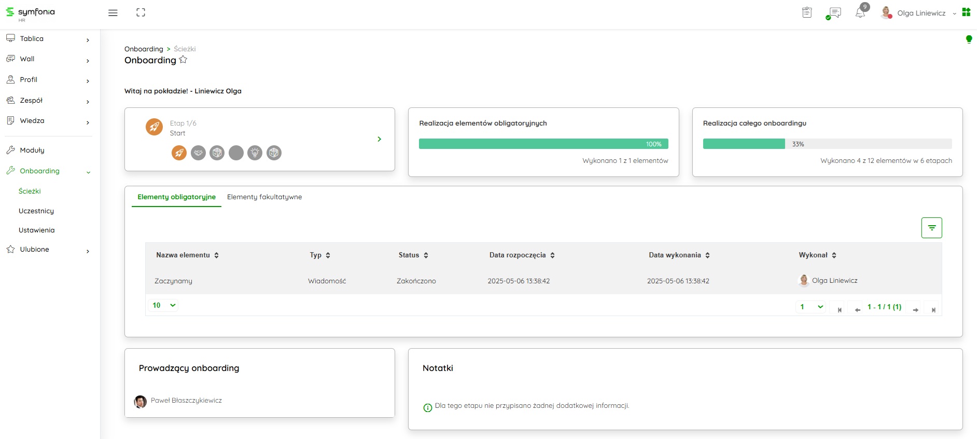980x439 pixels.
Task: Click the hamburger menu icon
Action: (x=113, y=13)
